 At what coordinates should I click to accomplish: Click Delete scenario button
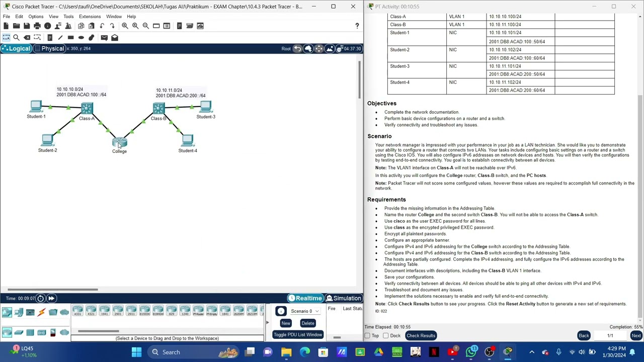coord(307,323)
